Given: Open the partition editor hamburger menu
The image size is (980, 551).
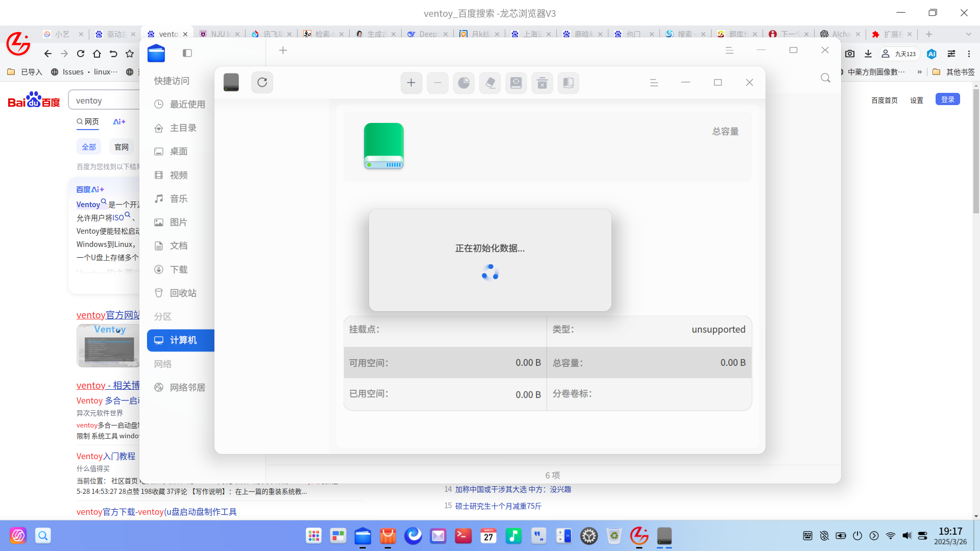Looking at the screenshot, I should click(654, 83).
